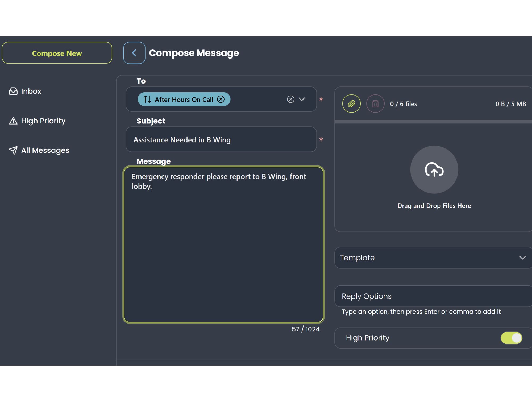
Task: Click the sort arrows on the recipient chip
Action: pyautogui.click(x=147, y=99)
